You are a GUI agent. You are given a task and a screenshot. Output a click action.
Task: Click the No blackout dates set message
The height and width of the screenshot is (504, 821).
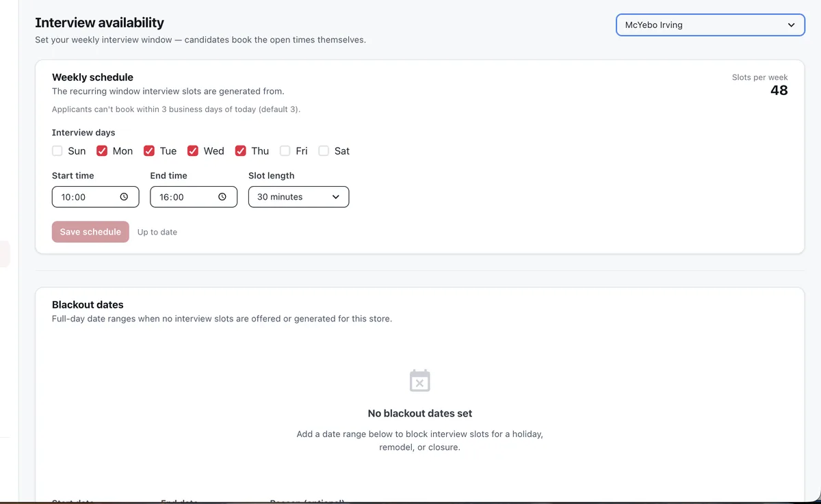coord(420,414)
